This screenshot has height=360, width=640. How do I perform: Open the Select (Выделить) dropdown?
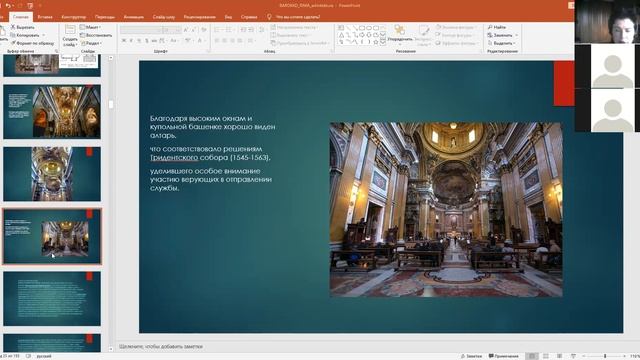[x=502, y=43]
